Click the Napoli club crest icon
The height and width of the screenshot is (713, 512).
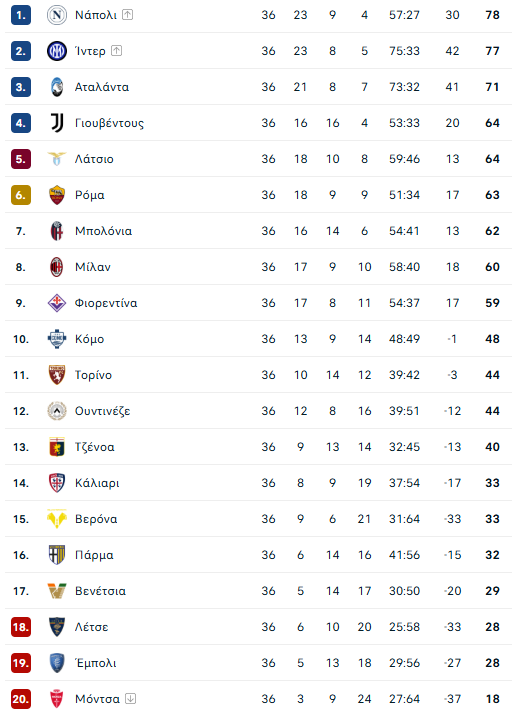57,15
